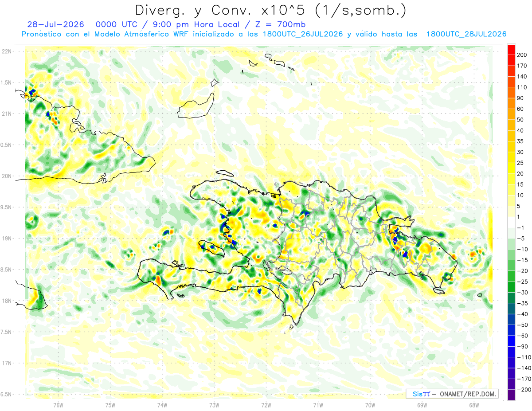Viewport: 532px width, 411px height.
Task: Select the date text '28-Jul-2026'
Action: click(x=56, y=24)
